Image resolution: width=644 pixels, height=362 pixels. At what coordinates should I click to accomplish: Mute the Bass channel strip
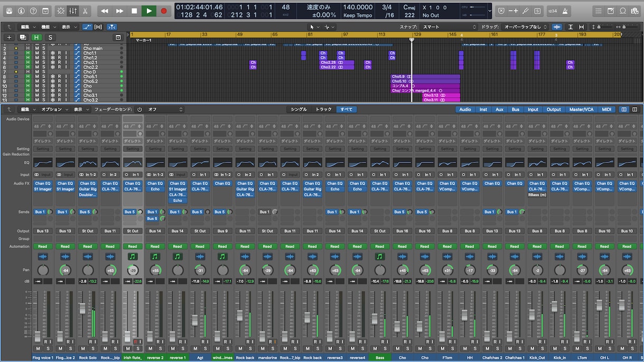point(375,348)
